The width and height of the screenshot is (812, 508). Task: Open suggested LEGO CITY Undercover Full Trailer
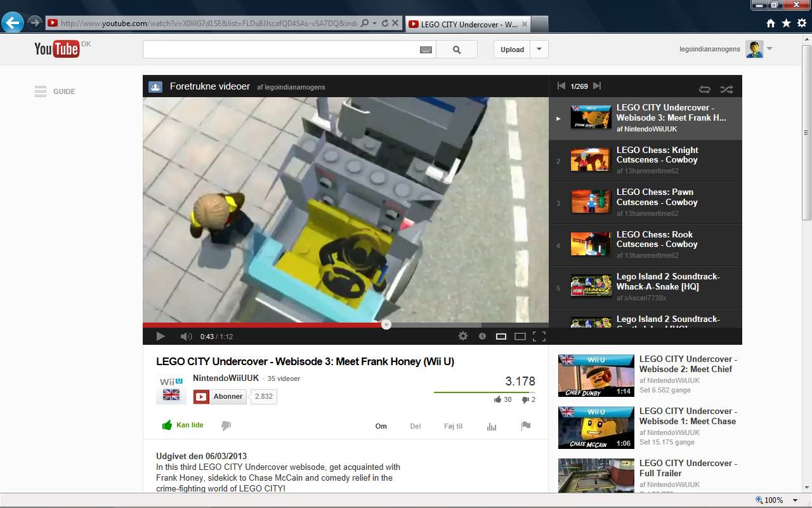pyautogui.click(x=650, y=475)
